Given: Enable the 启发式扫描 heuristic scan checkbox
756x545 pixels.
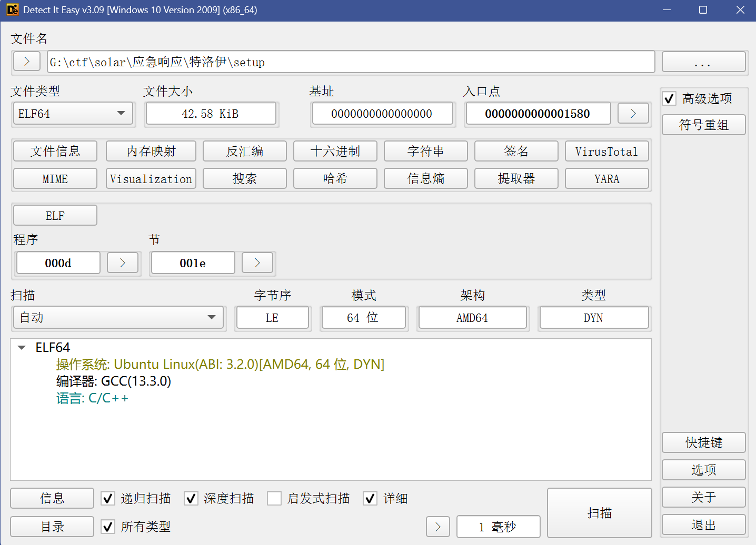Looking at the screenshot, I should [274, 498].
